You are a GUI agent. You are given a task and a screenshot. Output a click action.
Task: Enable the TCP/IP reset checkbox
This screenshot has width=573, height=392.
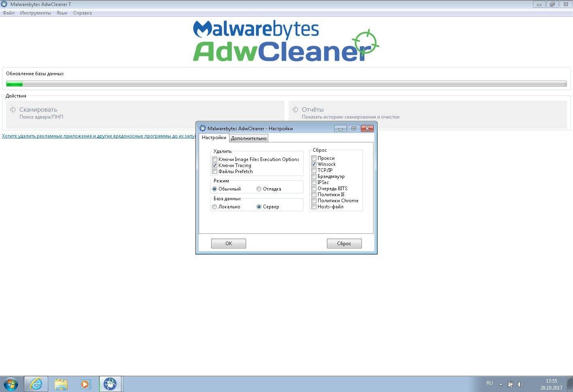coord(314,170)
